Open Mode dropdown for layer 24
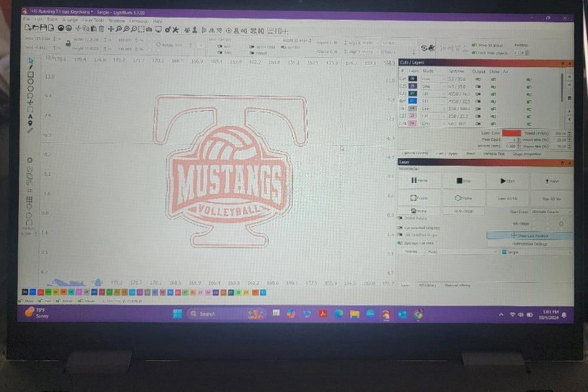Screen dimensions: 588x392 pos(433,123)
